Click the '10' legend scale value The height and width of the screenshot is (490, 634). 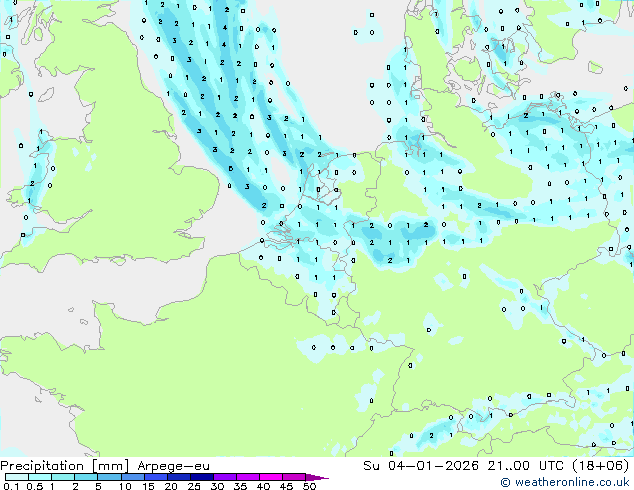click(x=125, y=486)
